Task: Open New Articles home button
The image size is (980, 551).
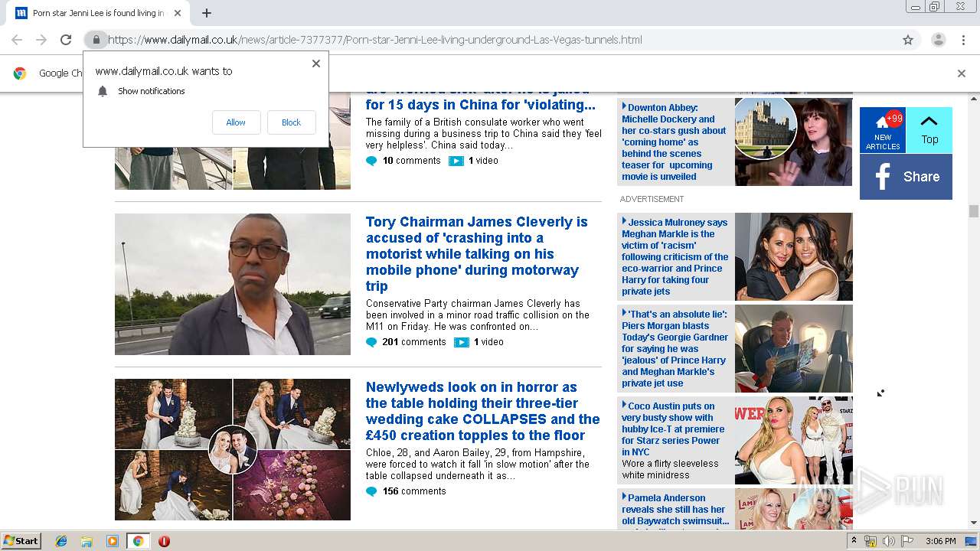Action: click(883, 130)
